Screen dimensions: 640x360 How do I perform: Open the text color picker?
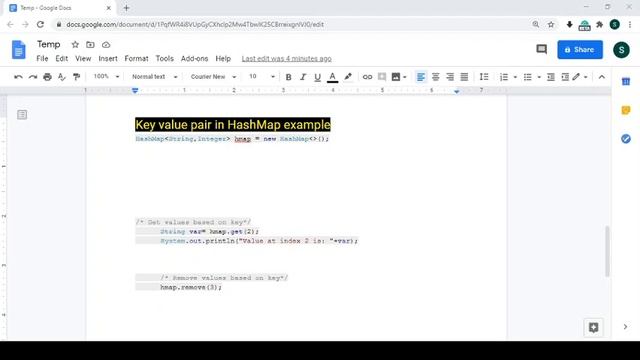(332, 77)
